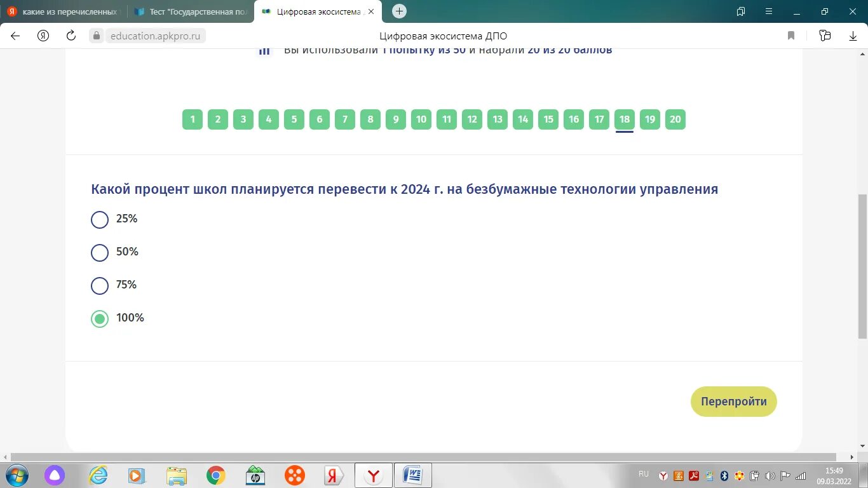Open the orange film reel app in taskbar
The width and height of the screenshot is (868, 488).
[x=294, y=475]
